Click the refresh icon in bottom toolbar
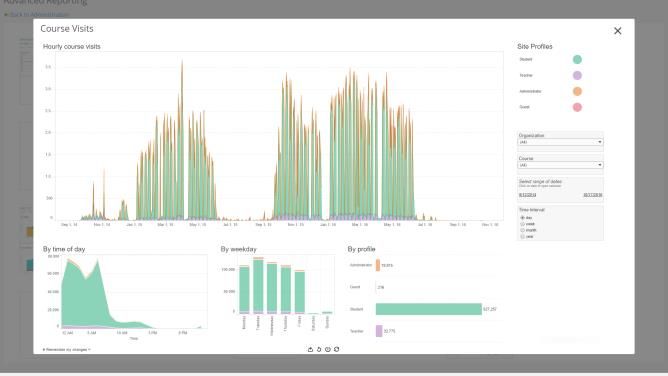The height and width of the screenshot is (376, 668). (337, 349)
